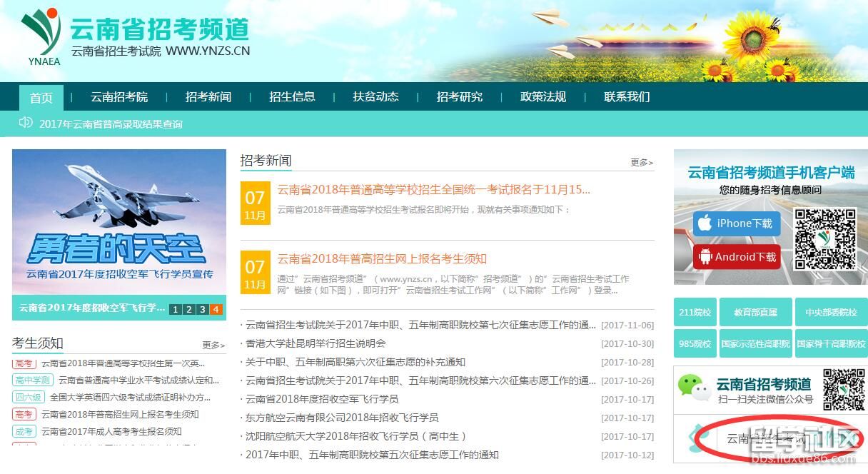Click the speaker announcement icon
The width and height of the screenshot is (868, 474).
(x=26, y=123)
